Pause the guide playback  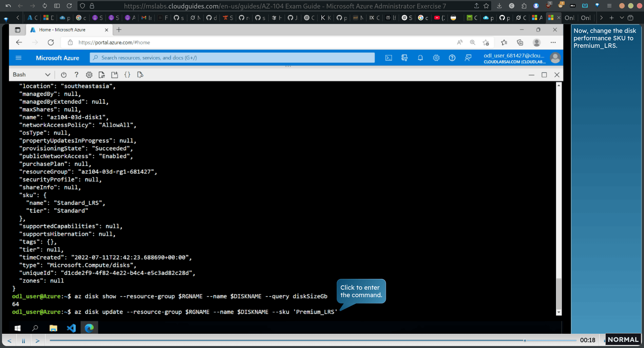tap(23, 341)
